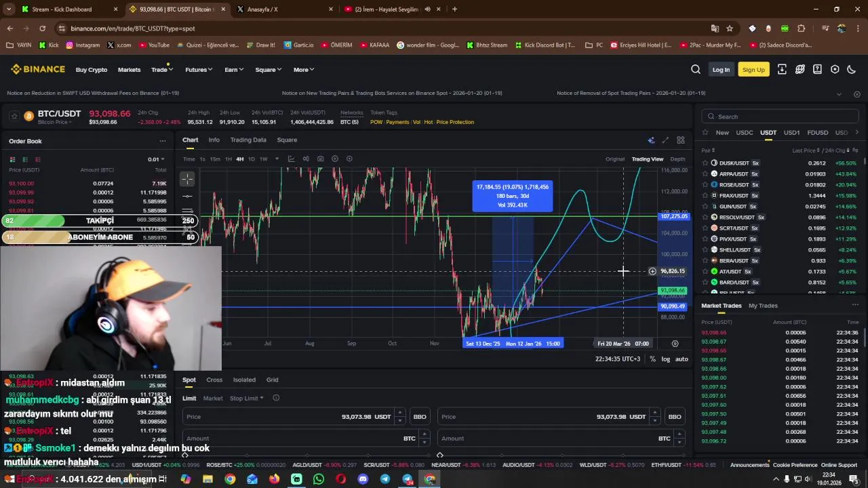Open the Buy Crypto link
This screenshot has width=868, height=488.
point(92,70)
